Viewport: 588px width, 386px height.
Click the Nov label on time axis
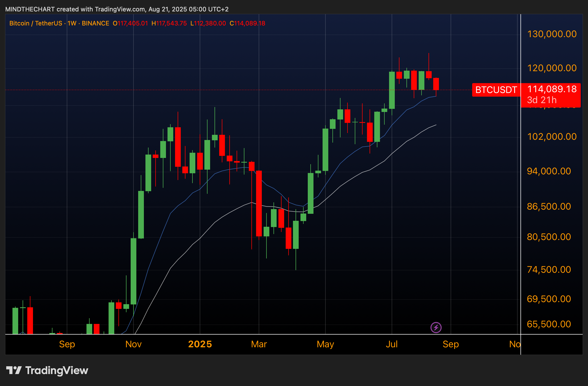133,344
